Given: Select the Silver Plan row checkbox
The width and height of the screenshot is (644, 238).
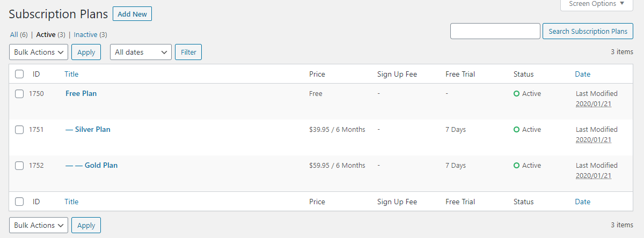Looking at the screenshot, I should (19, 130).
